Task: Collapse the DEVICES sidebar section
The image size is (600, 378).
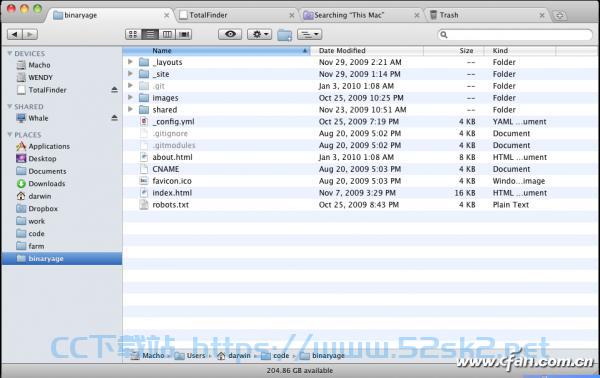Action: coord(10,54)
